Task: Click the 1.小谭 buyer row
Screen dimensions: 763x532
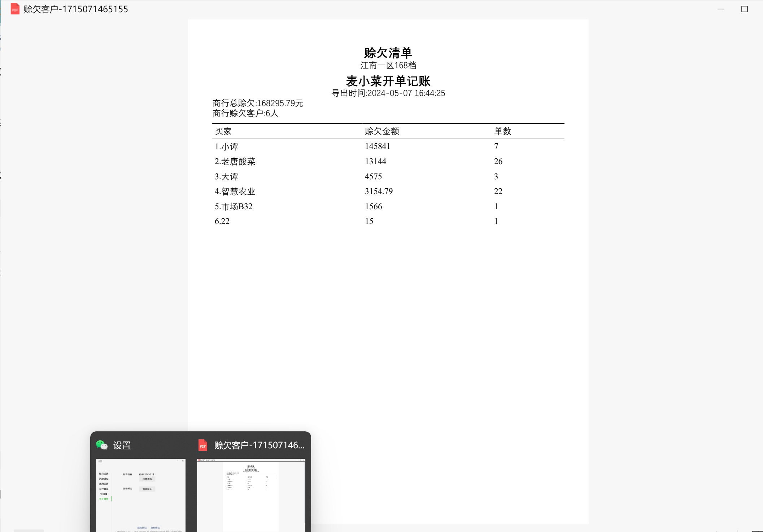Action: click(x=227, y=146)
